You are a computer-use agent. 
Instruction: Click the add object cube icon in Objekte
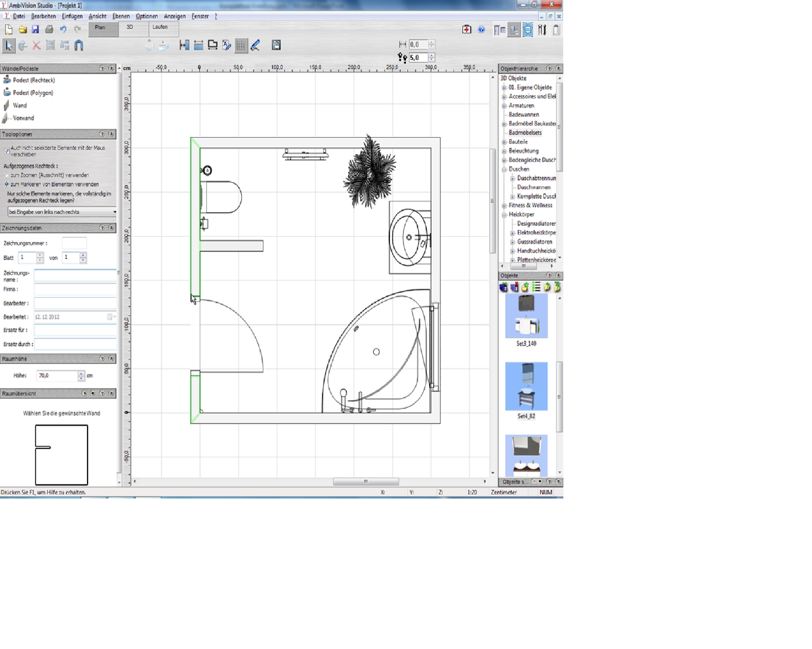click(x=503, y=287)
